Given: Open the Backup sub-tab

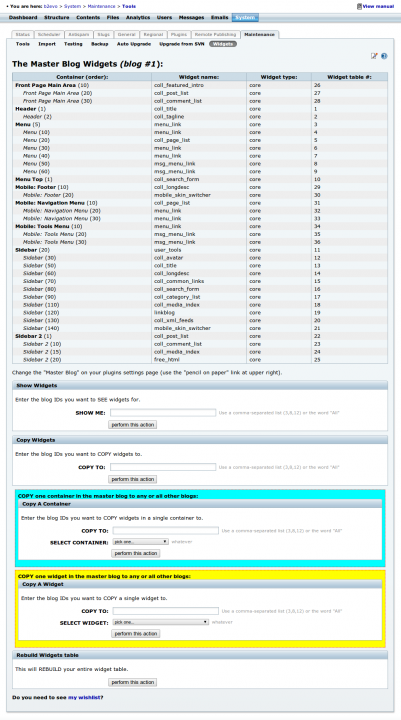Looking at the screenshot, I should click(x=100, y=44).
